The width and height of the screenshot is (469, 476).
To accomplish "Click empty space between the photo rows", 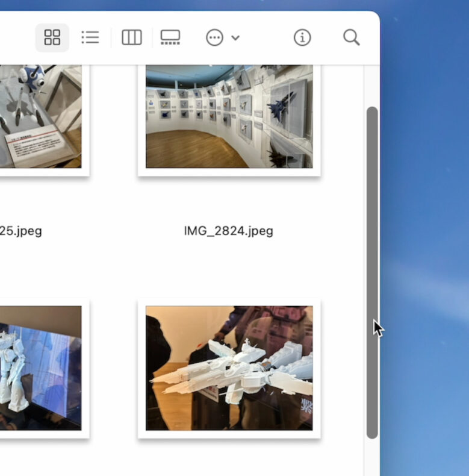I will pos(120,265).
